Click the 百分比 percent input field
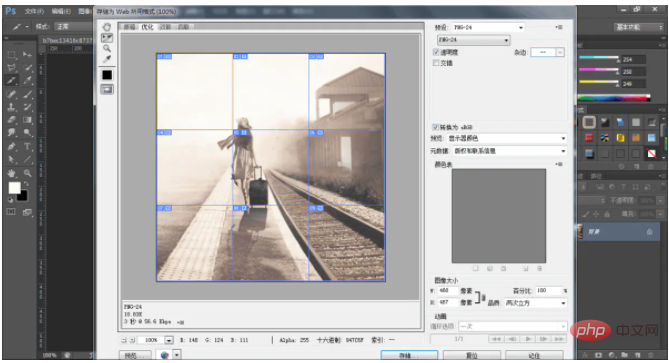This screenshot has height=363, width=669. point(548,290)
